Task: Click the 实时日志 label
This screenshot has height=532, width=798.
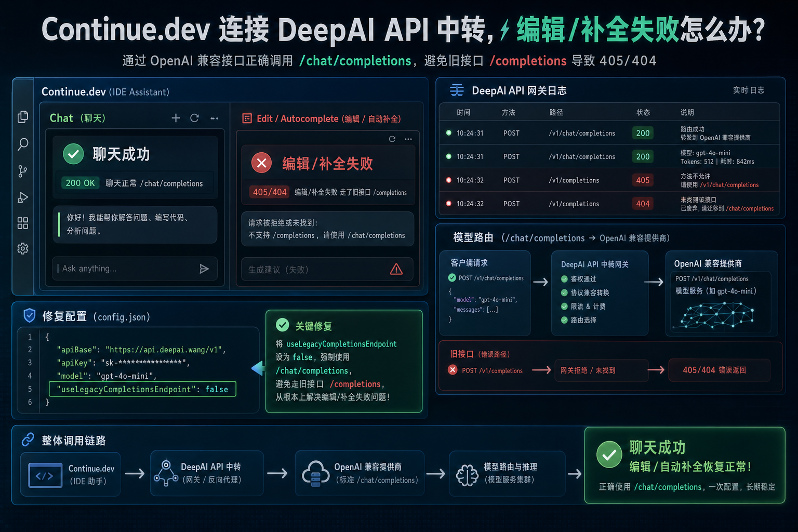Action: pos(748,90)
